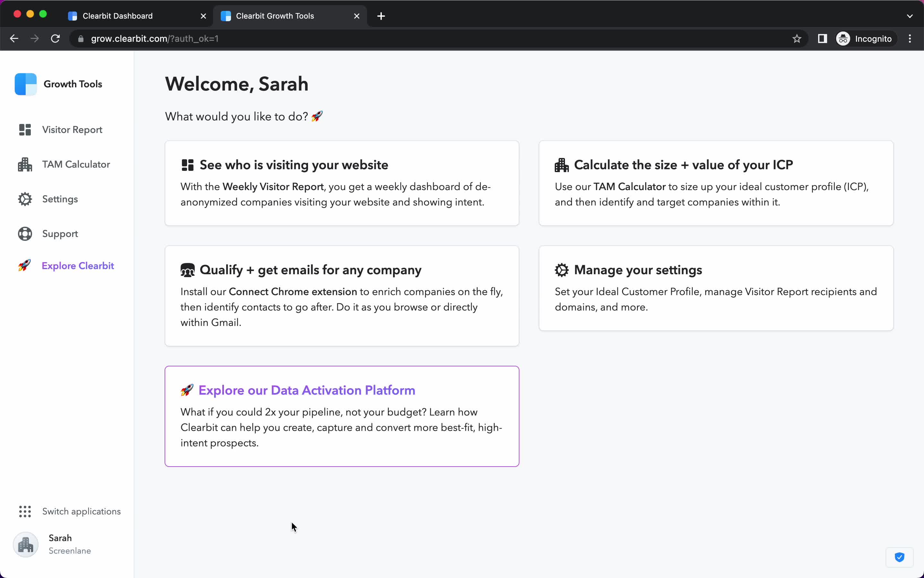Open the Chrome three-dot menu
The width and height of the screenshot is (924, 578).
pos(910,39)
